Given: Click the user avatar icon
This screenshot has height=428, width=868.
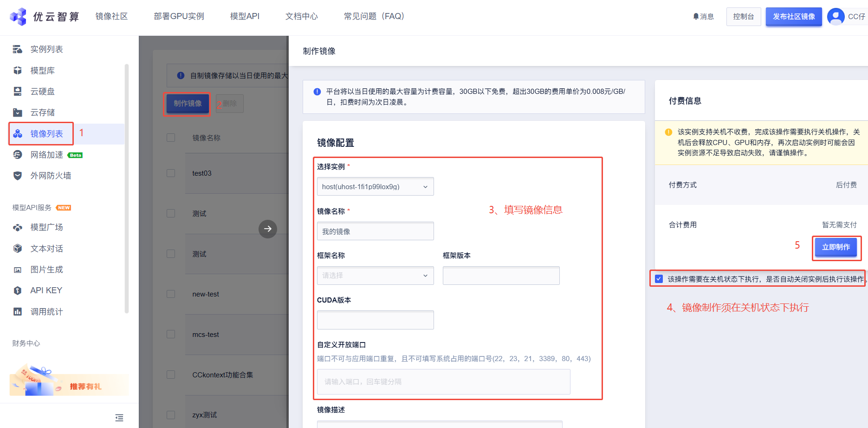Looking at the screenshot, I should tap(836, 17).
